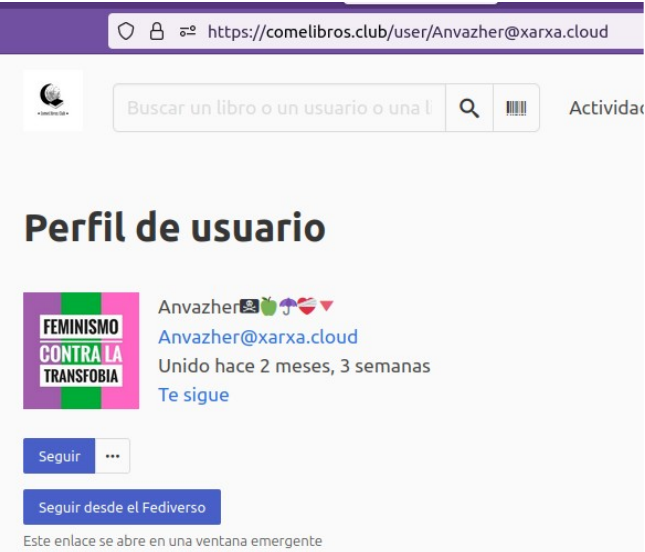Screen dimensions: 645x552
Task: Click the red triangle emoji beside Anvazher
Action: [x=327, y=306]
